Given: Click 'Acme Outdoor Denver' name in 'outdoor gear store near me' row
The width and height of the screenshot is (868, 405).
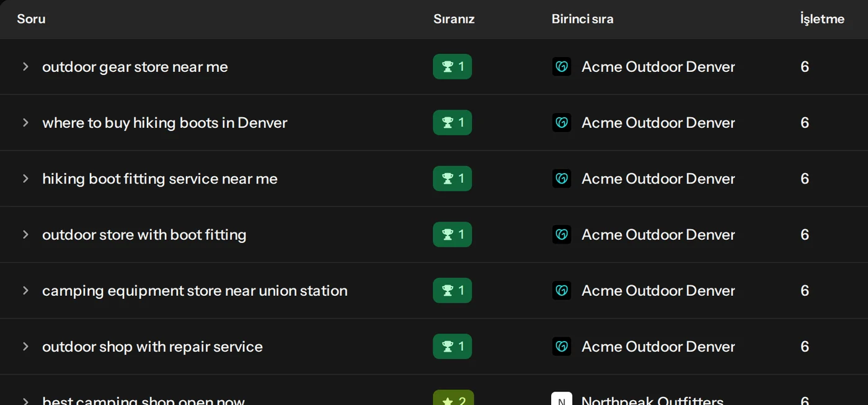Looking at the screenshot, I should pos(658,67).
